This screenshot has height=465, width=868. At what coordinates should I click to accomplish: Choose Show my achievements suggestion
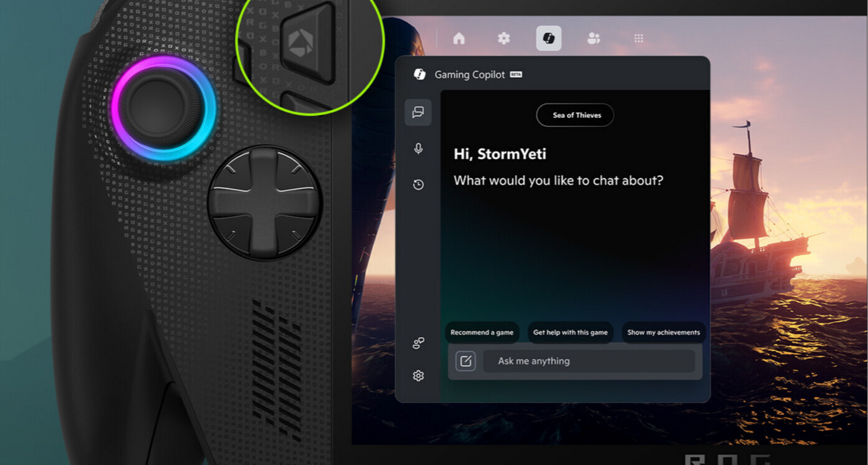click(x=664, y=332)
